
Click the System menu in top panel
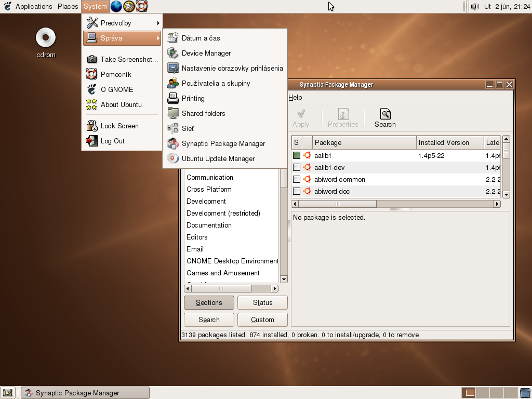point(96,6)
